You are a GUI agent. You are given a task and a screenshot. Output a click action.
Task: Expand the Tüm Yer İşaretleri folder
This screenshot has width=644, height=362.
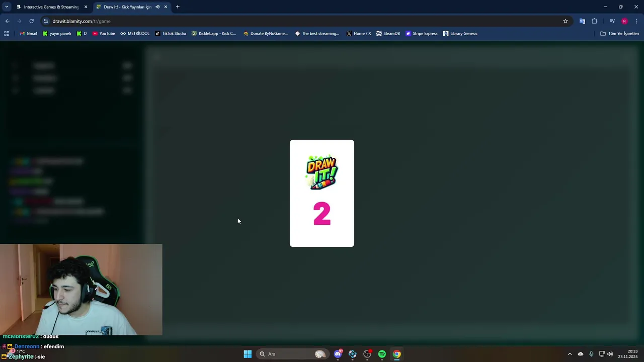click(620, 34)
